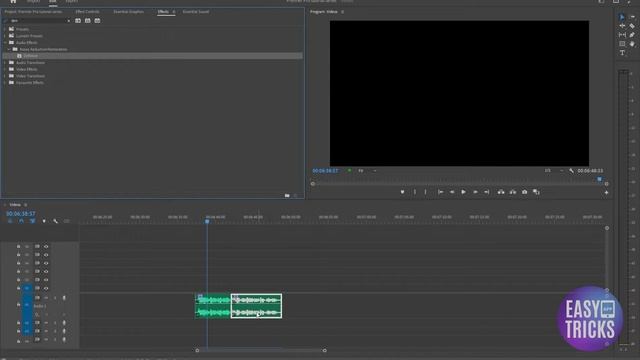Toggle Snap in the timeline
The image size is (640, 360).
[x=21, y=221]
